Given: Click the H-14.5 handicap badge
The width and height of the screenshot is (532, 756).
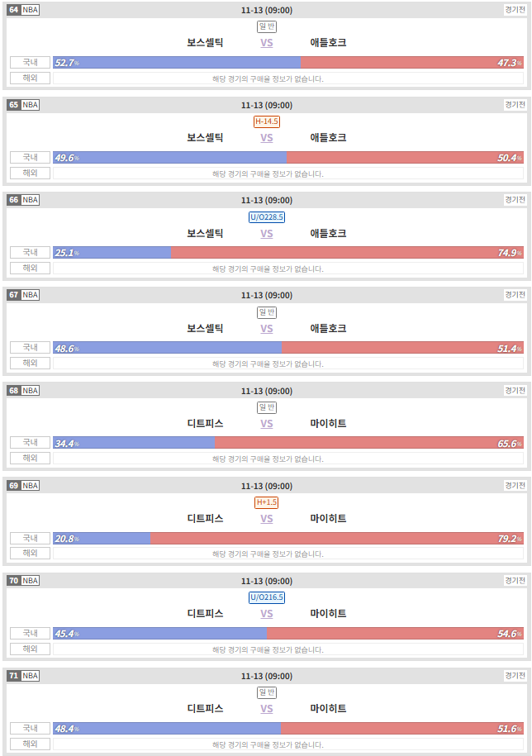Looking at the screenshot, I should [267, 121].
